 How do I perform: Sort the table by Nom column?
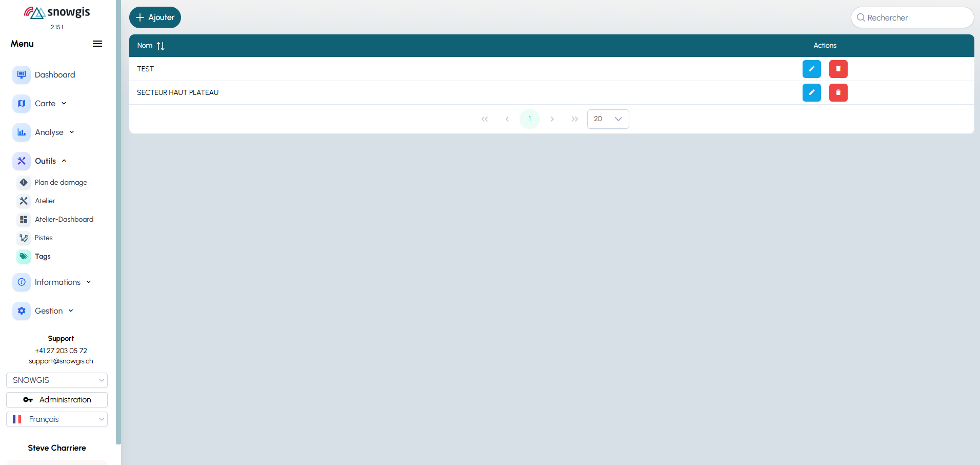coord(160,46)
